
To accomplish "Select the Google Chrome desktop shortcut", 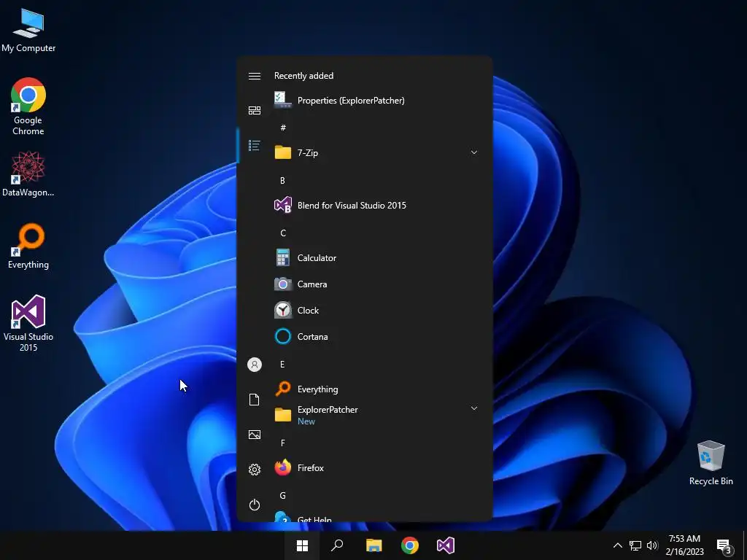I will click(28, 106).
